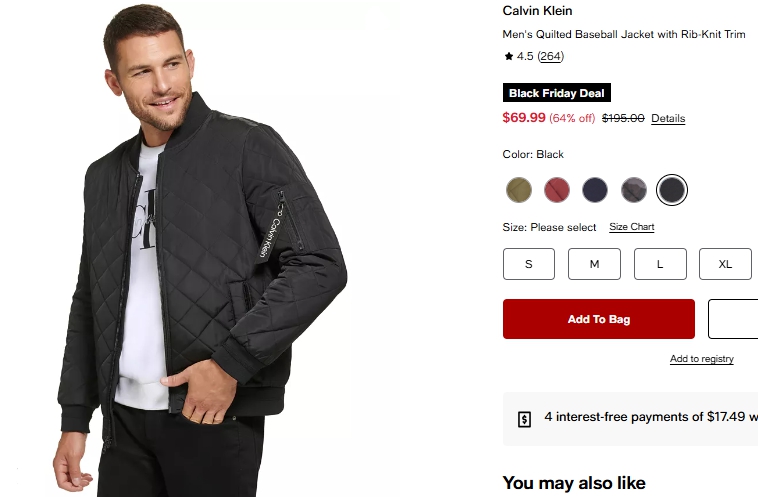The image size is (758, 497).
Task: Open the 264 reviews link
Action: pos(551,56)
